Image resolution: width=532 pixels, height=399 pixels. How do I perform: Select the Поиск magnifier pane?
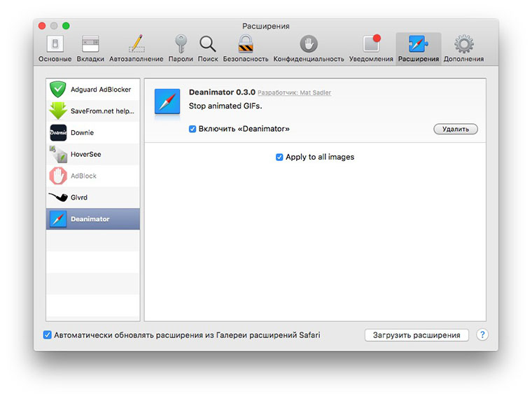point(208,44)
